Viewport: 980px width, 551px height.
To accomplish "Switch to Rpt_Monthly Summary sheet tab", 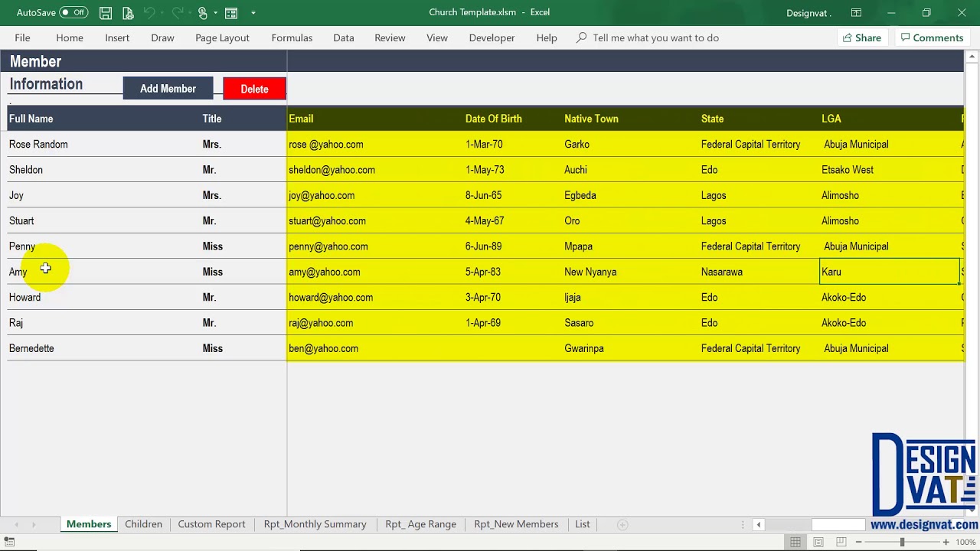I will tap(315, 524).
